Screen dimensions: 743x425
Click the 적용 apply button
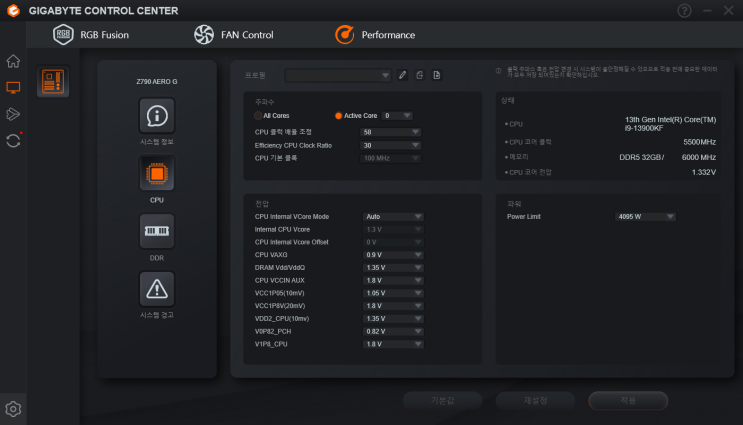[628, 401]
